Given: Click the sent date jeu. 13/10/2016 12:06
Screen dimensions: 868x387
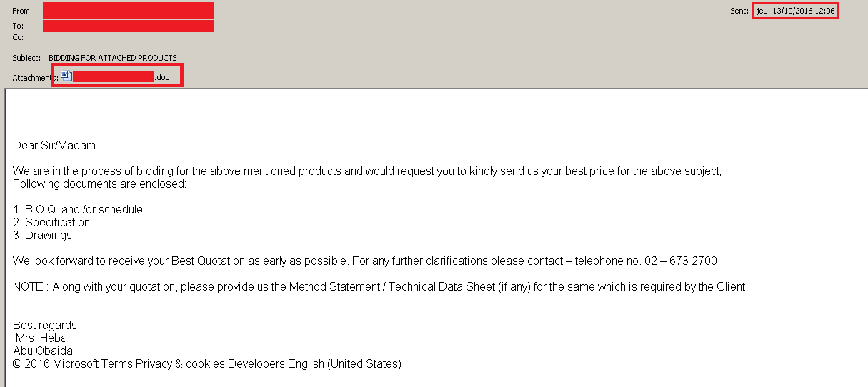Looking at the screenshot, I should point(796,11).
